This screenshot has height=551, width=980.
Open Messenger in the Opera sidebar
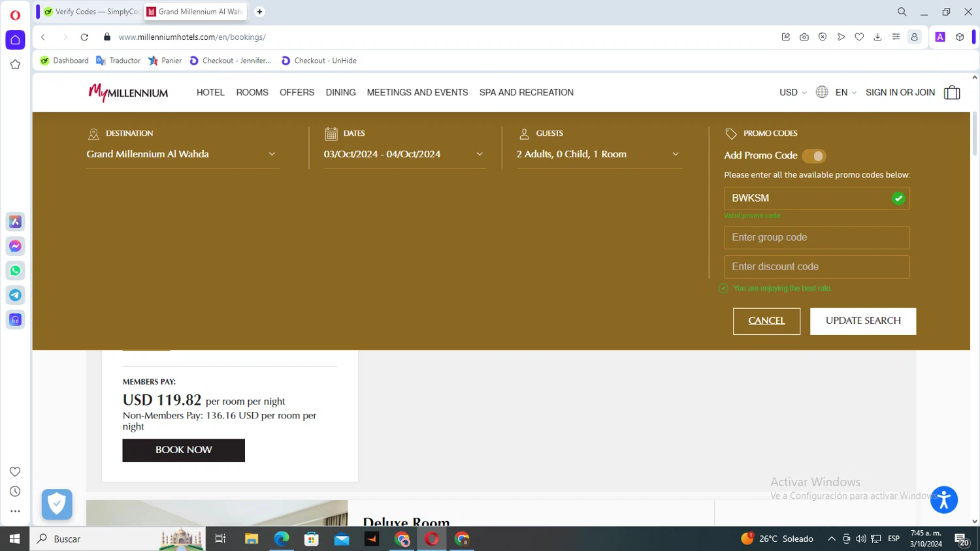[16, 246]
